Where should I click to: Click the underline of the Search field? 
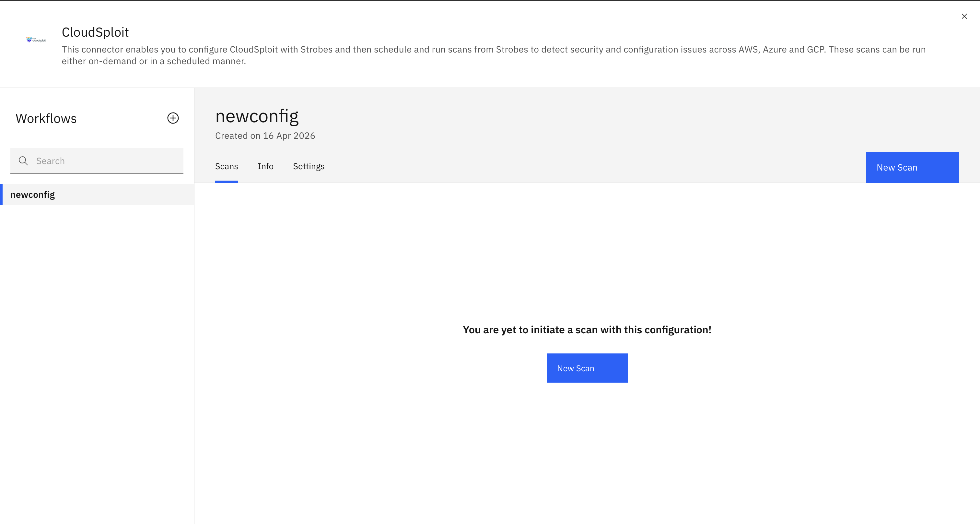(97, 173)
